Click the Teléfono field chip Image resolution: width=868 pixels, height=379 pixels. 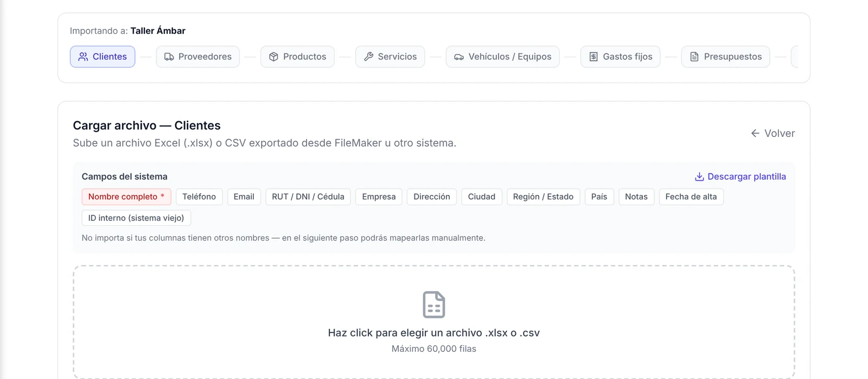pos(199,197)
